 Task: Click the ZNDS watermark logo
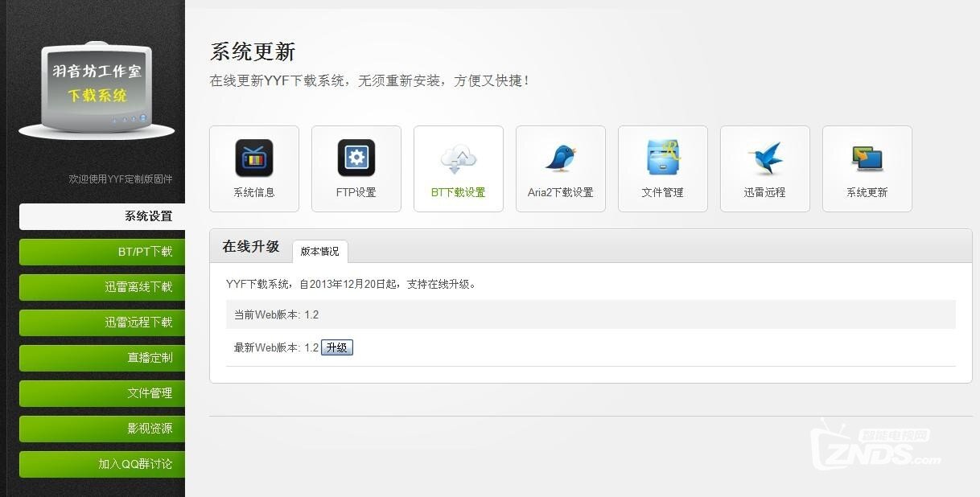[876, 446]
